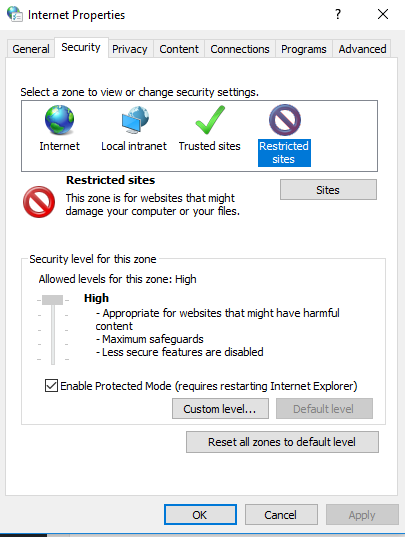This screenshot has width=405, height=537.
Task: Open the Advanced tab
Action: (x=362, y=49)
